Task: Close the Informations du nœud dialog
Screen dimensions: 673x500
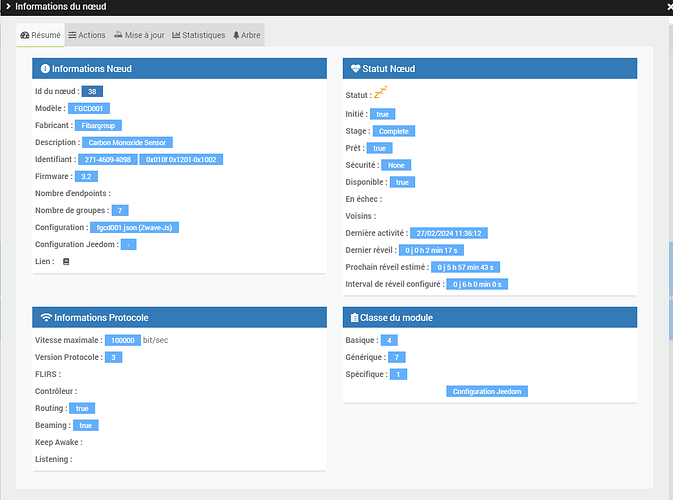Action: point(670,7)
